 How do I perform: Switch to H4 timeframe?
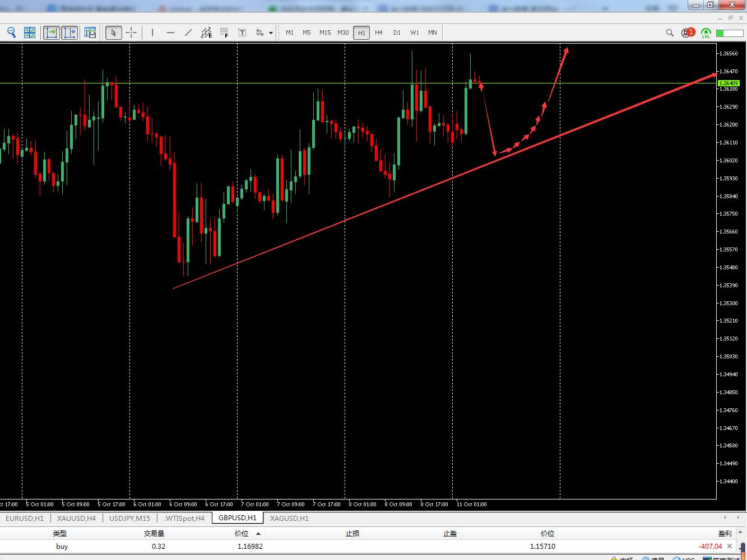coord(379,32)
